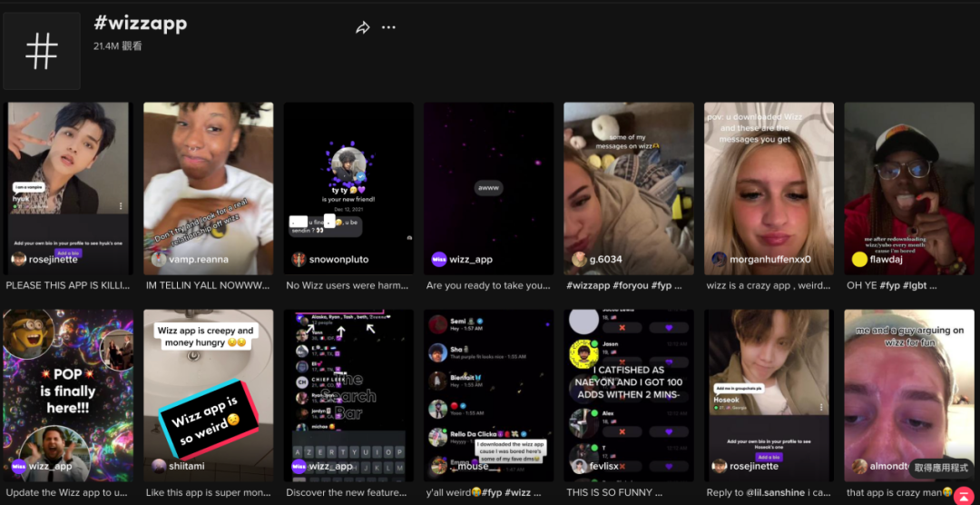Click almondto profile avatar
Screen dimensions: 980x505
(x=859, y=466)
